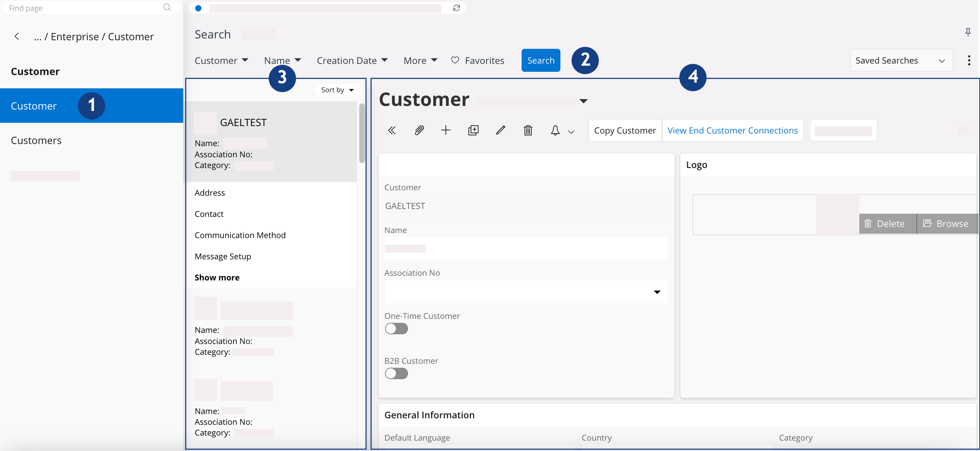Click View End Customer Connections link

pyautogui.click(x=732, y=130)
